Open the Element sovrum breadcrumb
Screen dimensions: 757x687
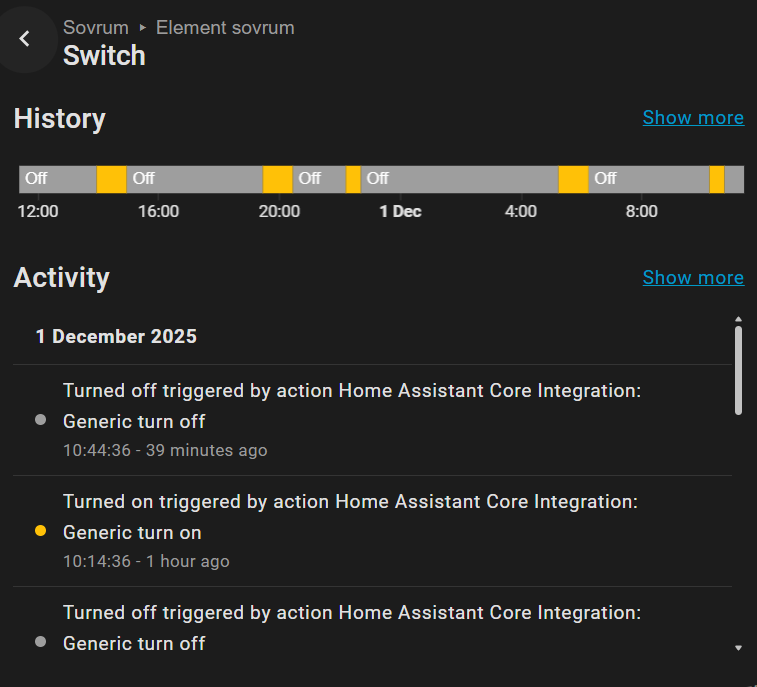225,28
